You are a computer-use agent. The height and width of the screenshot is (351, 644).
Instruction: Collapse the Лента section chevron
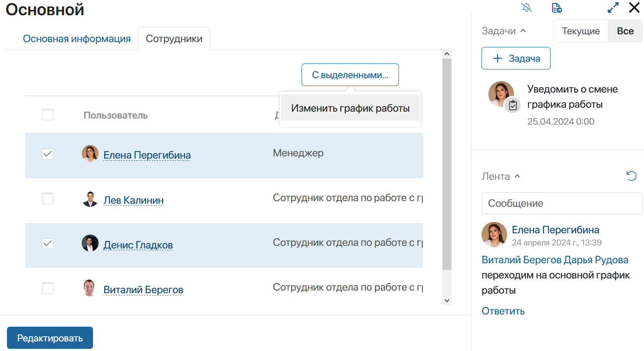pos(517,176)
